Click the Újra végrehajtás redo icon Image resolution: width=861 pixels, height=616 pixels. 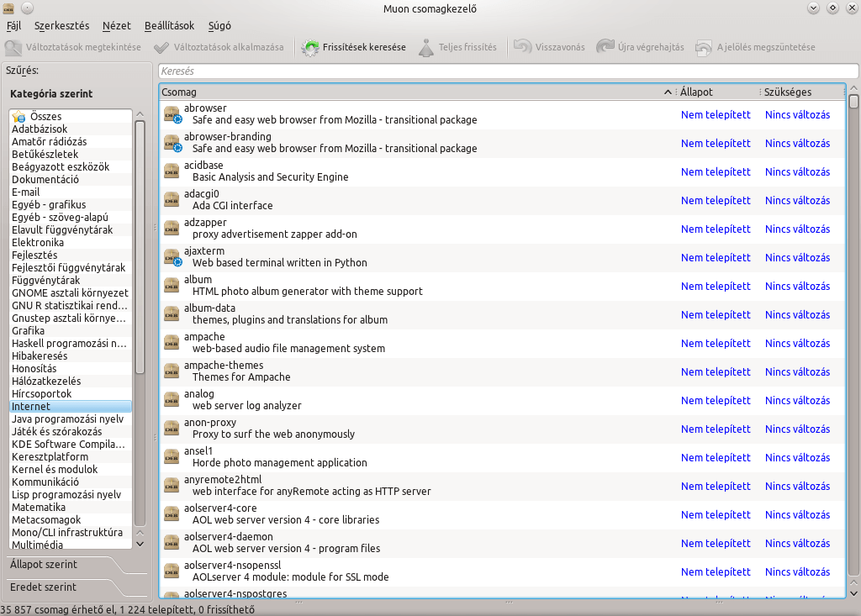pos(605,48)
